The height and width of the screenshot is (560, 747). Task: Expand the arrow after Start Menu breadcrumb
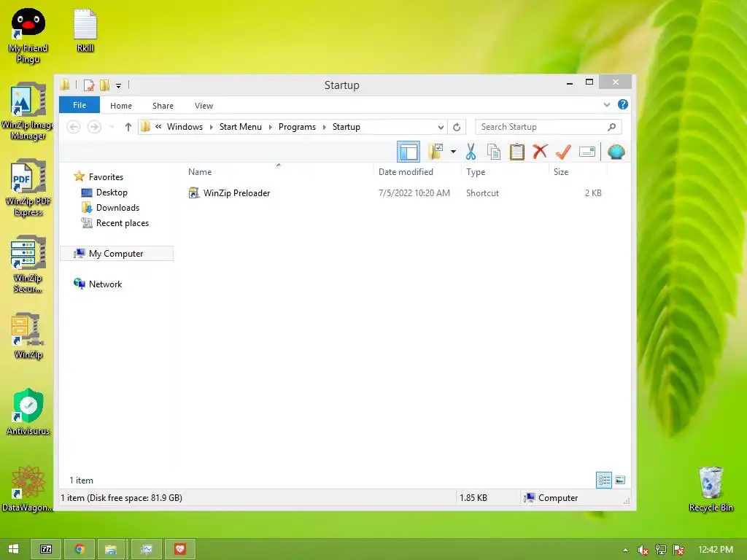pos(270,127)
